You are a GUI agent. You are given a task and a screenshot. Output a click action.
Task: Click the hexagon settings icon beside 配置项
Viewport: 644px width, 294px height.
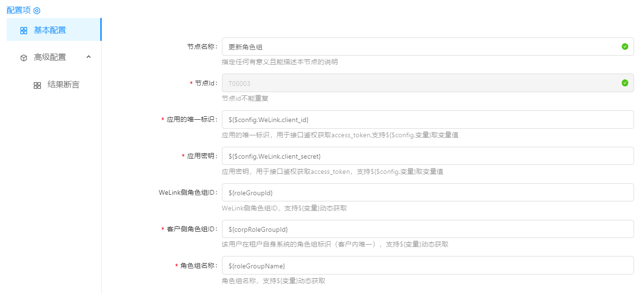(x=37, y=10)
